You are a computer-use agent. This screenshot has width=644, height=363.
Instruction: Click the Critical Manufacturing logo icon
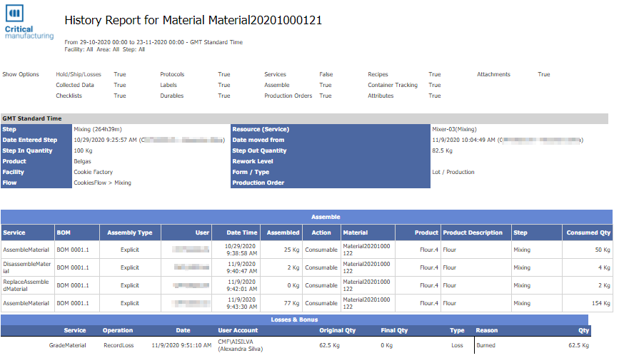point(14,13)
